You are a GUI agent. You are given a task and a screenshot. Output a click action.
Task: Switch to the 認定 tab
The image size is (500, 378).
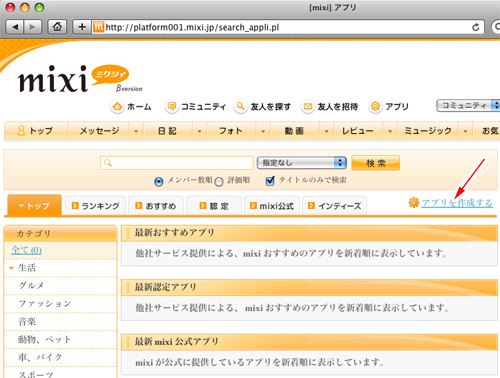point(214,206)
